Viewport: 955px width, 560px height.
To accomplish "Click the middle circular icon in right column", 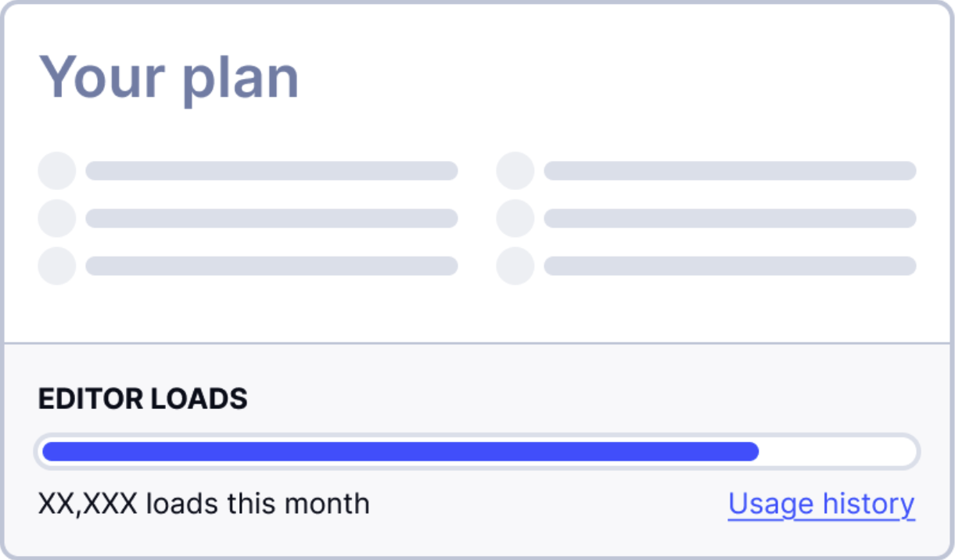I will (515, 218).
